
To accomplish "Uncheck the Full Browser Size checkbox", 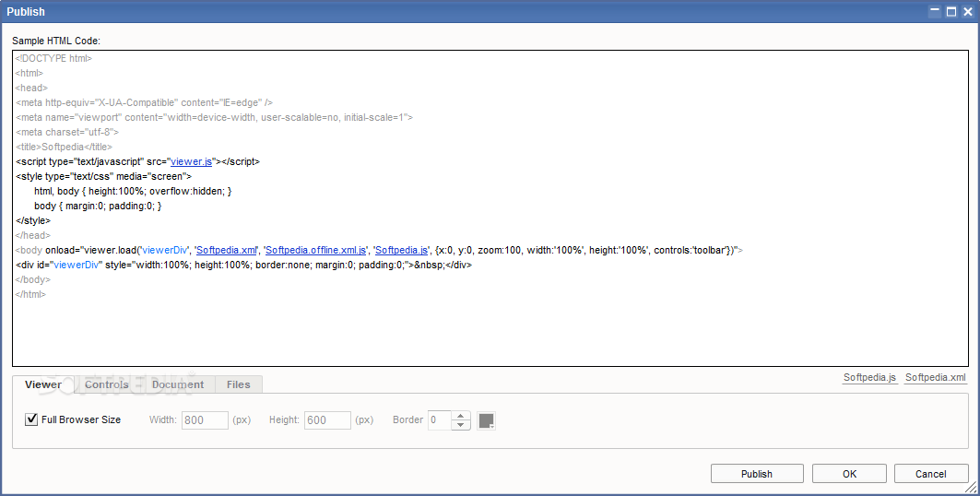I will point(31,419).
